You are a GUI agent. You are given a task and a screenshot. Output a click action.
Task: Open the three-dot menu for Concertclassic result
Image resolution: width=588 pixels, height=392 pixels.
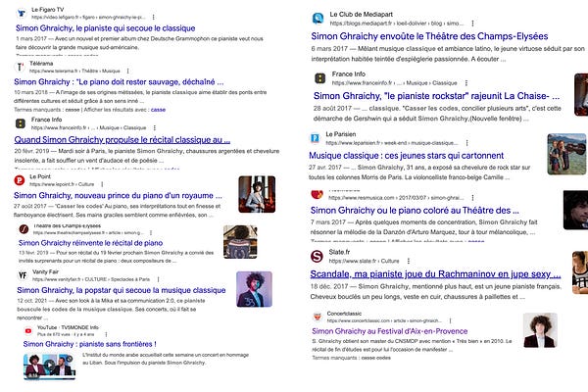coord(450,320)
